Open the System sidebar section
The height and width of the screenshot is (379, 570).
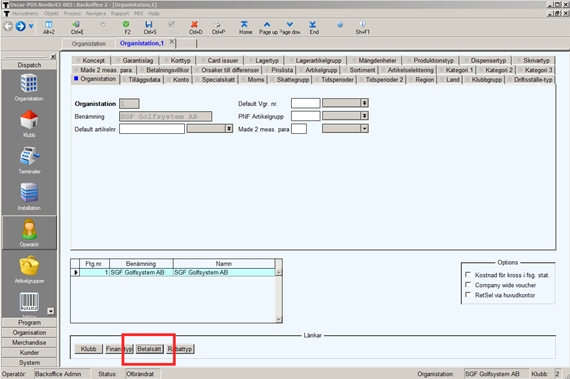(29, 362)
